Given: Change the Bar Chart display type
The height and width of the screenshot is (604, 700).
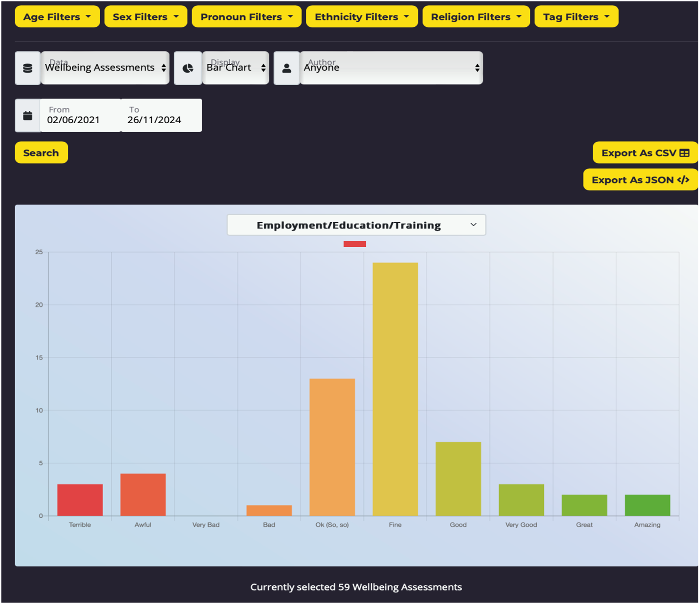Looking at the screenshot, I should (x=235, y=68).
